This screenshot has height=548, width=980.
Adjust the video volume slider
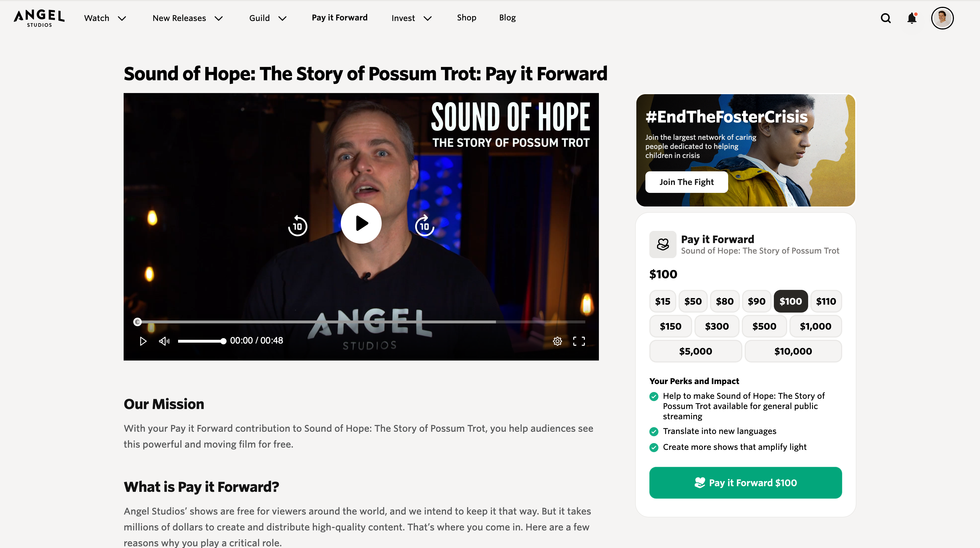coord(202,341)
